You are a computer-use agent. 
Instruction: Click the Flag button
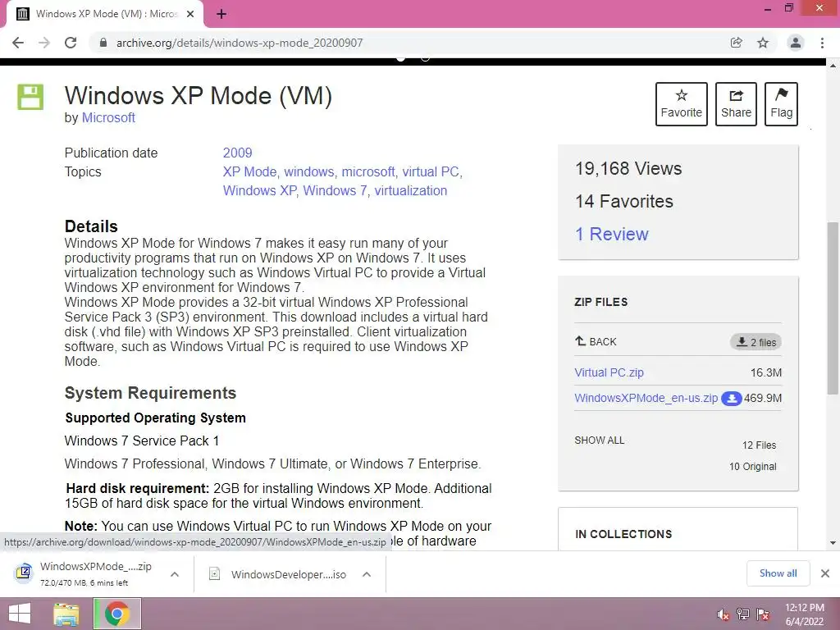781,104
